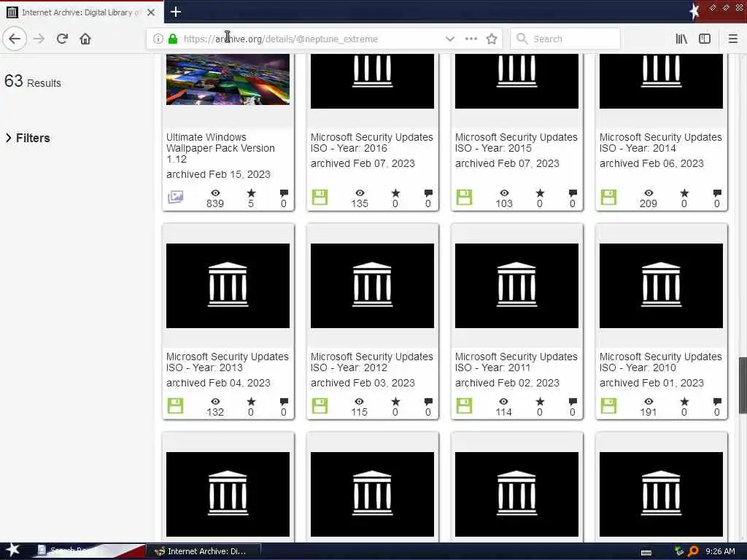
Task: Click the browser Search field
Action: tap(565, 39)
